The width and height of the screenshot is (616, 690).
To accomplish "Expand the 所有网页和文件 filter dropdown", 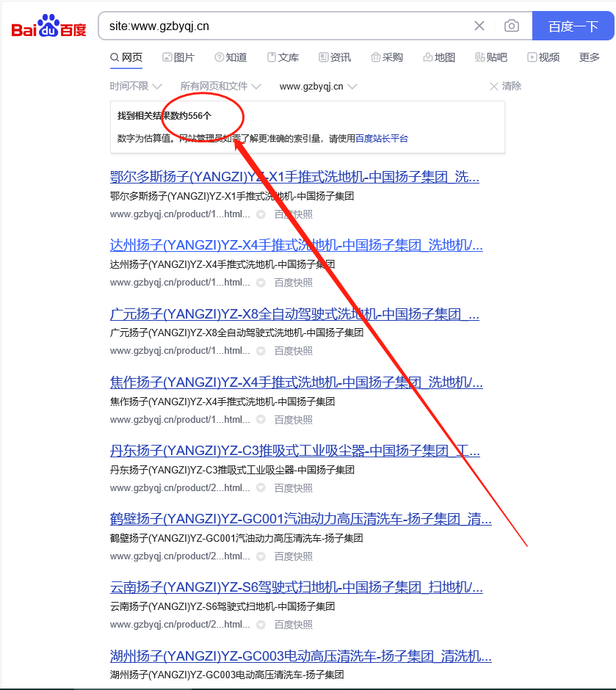I will coord(221,87).
